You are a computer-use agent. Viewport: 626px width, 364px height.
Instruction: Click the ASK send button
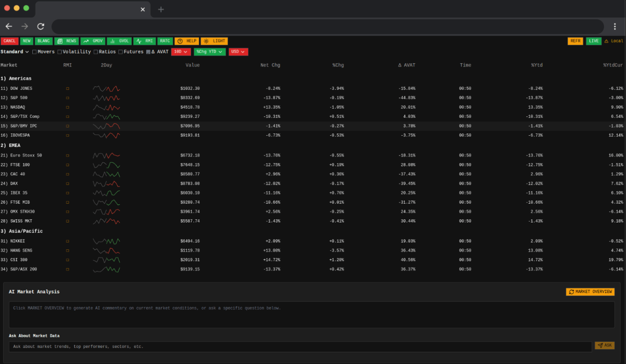[x=604, y=345]
